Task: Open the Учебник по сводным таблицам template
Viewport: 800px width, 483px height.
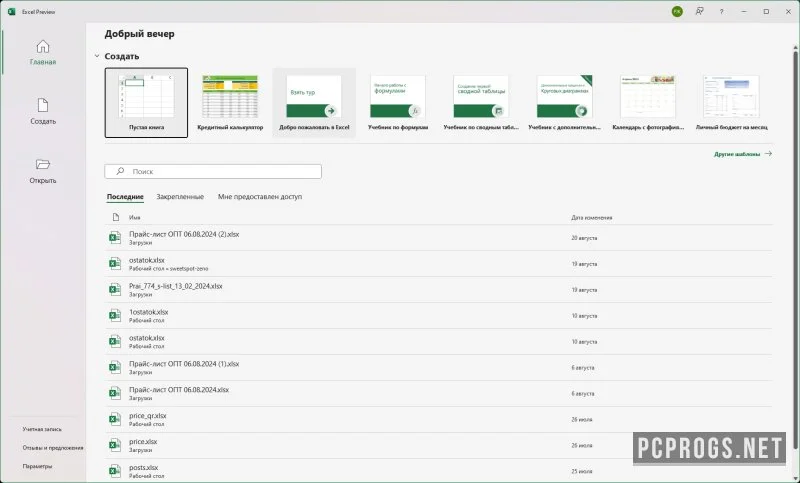Action: (x=481, y=103)
